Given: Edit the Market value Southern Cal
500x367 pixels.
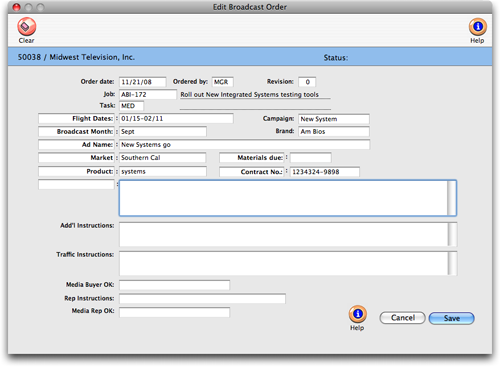Looking at the screenshot, I should tap(162, 158).
